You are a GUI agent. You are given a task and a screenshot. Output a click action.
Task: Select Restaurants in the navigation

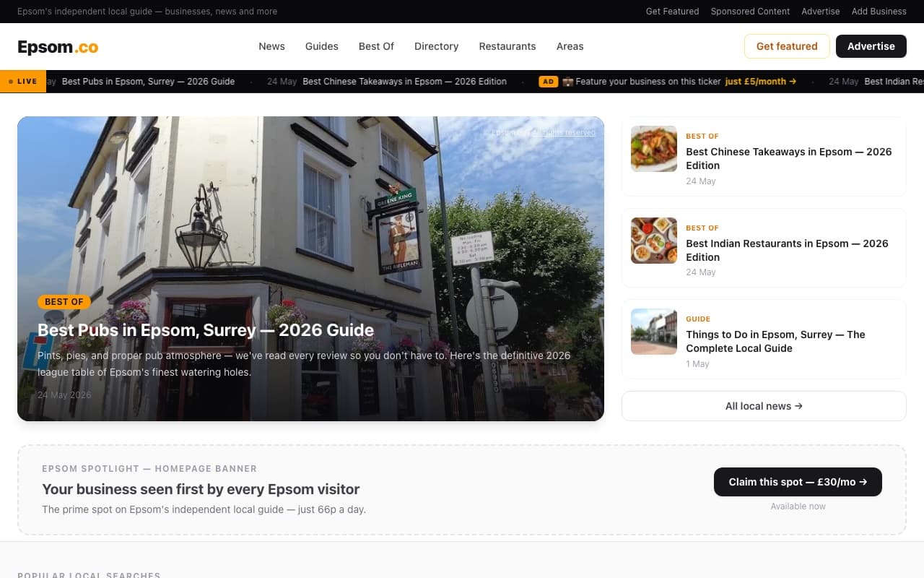pos(507,46)
